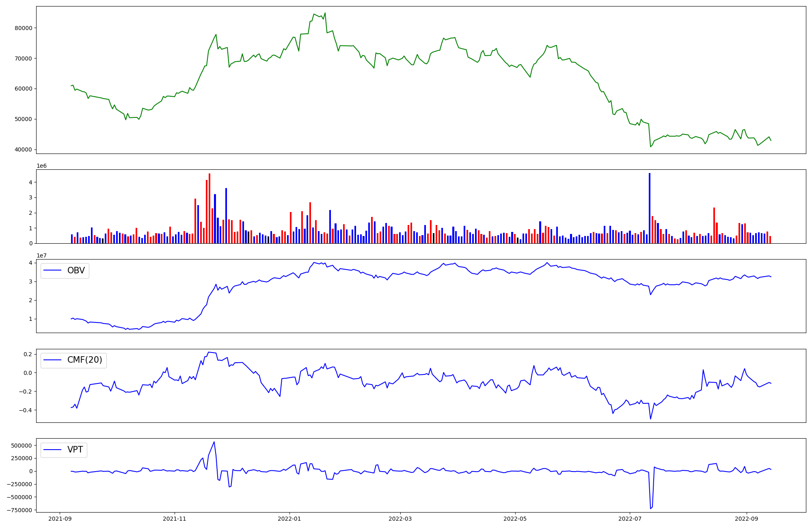The height and width of the screenshot is (528, 812).
Task: Click the 2022-03 x-axis date label
Action: [400, 518]
